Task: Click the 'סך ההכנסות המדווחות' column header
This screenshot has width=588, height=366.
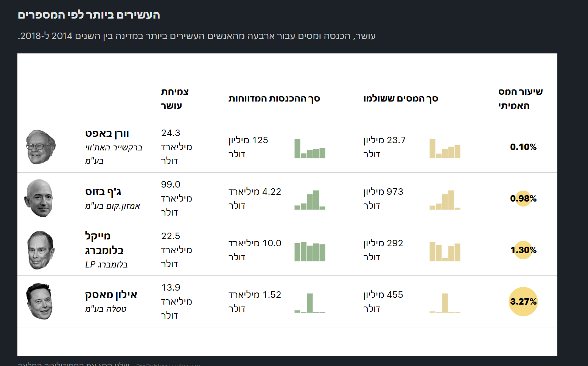Action: point(274,99)
